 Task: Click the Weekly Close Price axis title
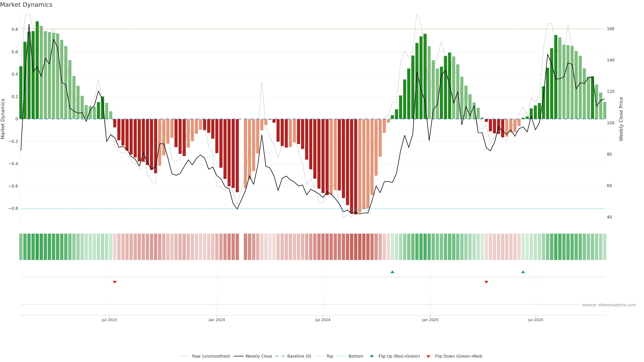[x=621, y=119]
